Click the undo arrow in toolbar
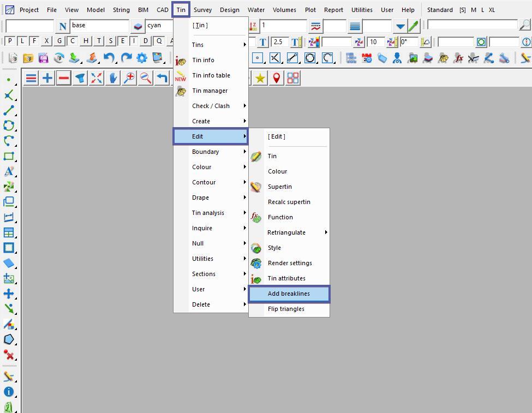The image size is (532, 413). (109, 58)
